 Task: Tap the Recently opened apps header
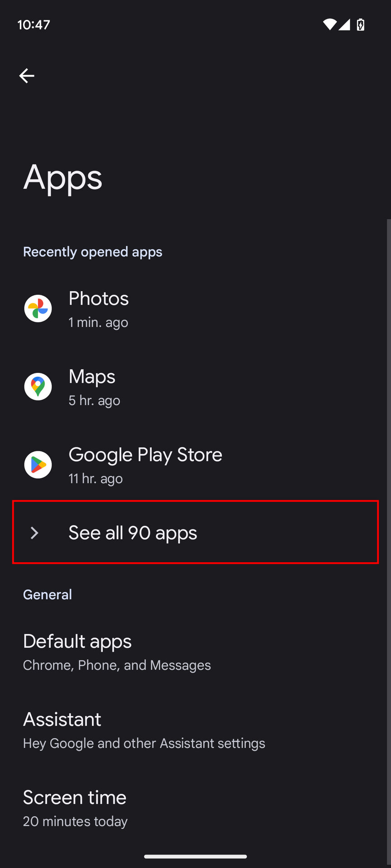tap(93, 252)
